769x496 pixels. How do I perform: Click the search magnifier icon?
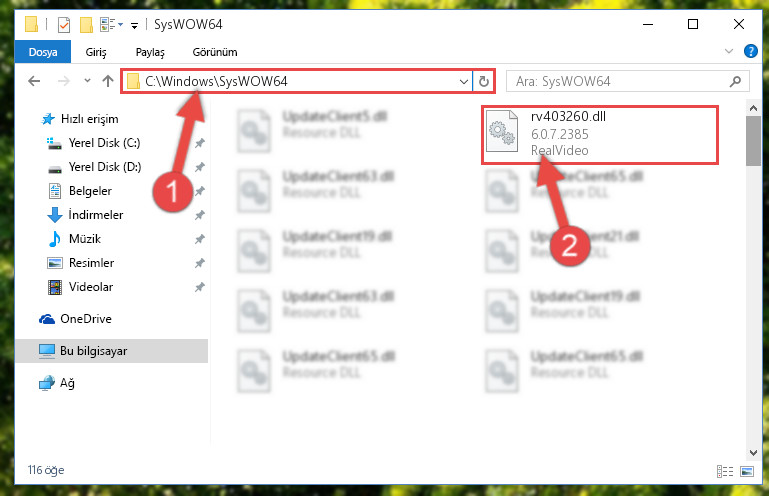point(735,81)
